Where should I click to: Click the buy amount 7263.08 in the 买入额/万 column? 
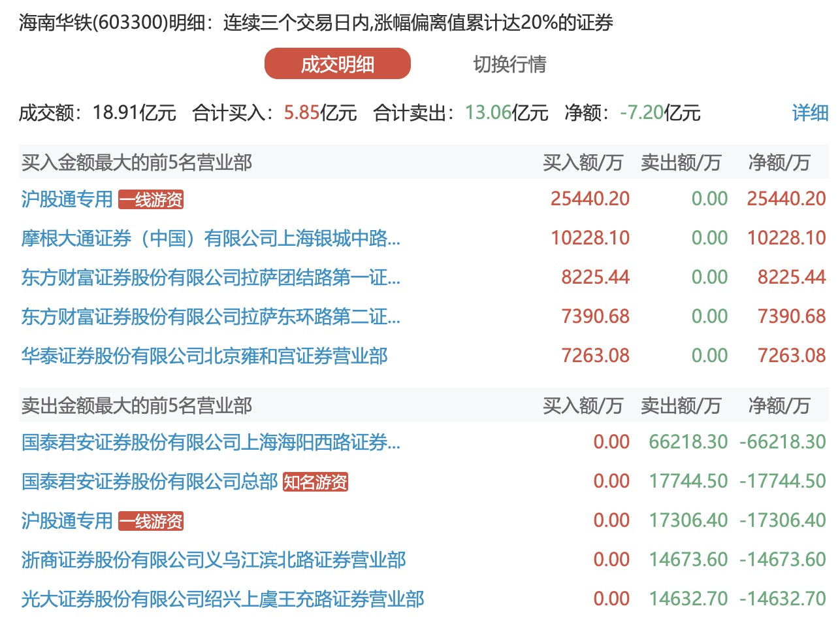596,356
